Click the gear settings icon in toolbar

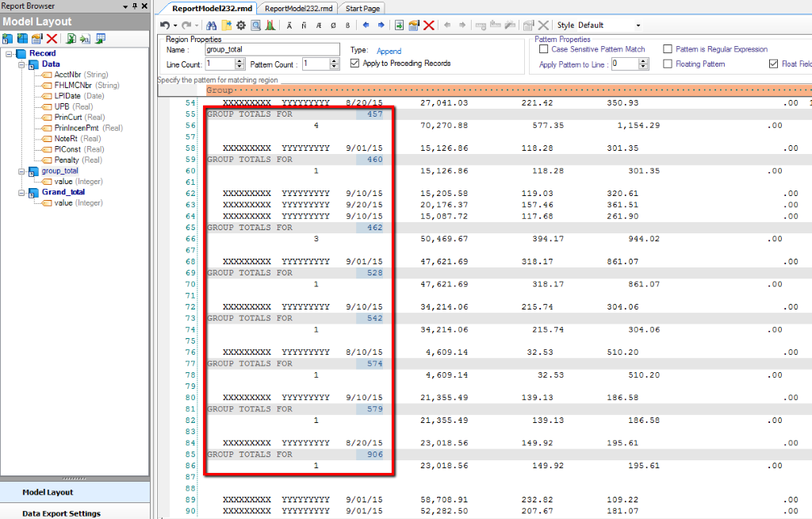click(x=242, y=25)
